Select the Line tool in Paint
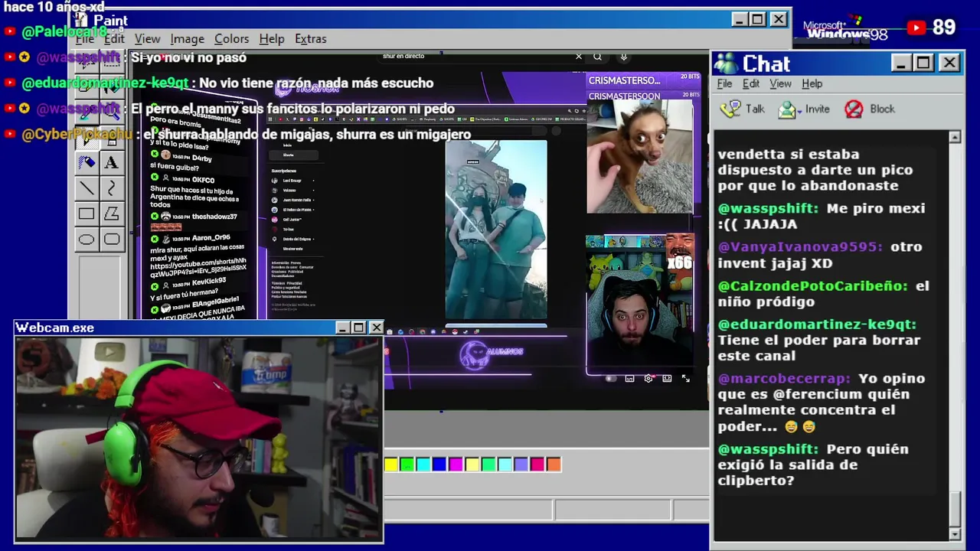 click(x=87, y=188)
